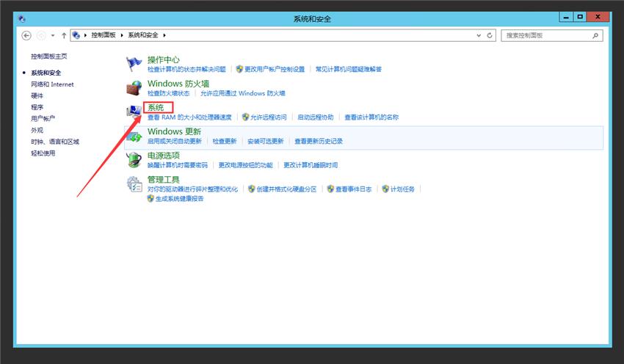The image size is (624, 364).
Task: Click the System computer icon
Action: tap(134, 112)
